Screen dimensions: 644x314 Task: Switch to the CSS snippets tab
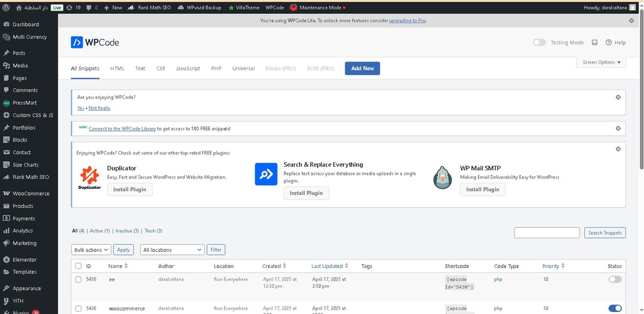pos(160,69)
